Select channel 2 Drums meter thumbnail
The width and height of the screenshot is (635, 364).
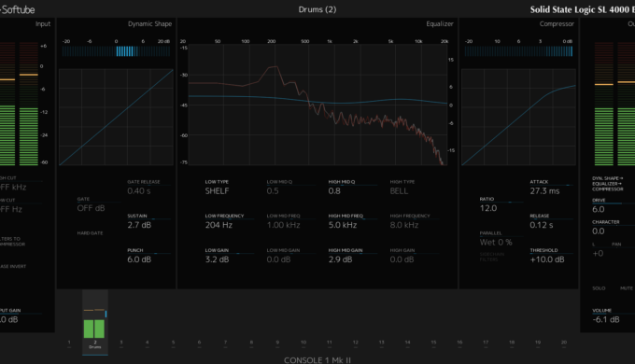pos(94,323)
